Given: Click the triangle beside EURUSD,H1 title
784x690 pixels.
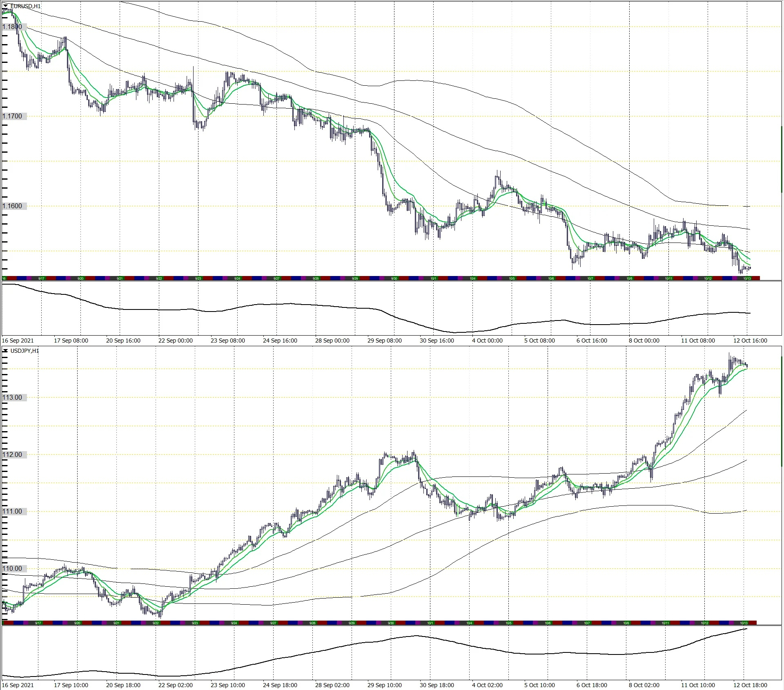Looking at the screenshot, I should pyautogui.click(x=5, y=6).
